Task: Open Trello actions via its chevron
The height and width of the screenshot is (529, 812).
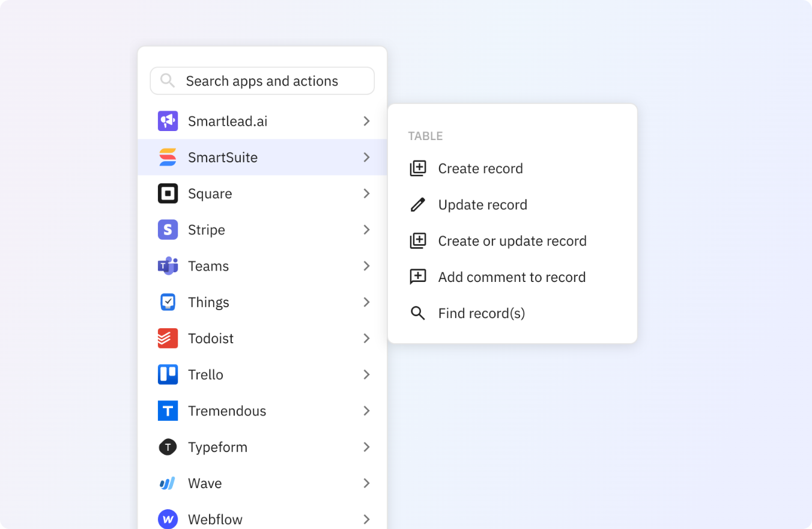Action: tap(366, 375)
